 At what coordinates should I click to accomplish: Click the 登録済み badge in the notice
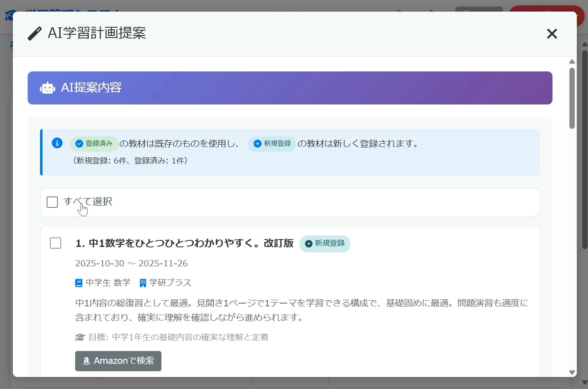94,144
